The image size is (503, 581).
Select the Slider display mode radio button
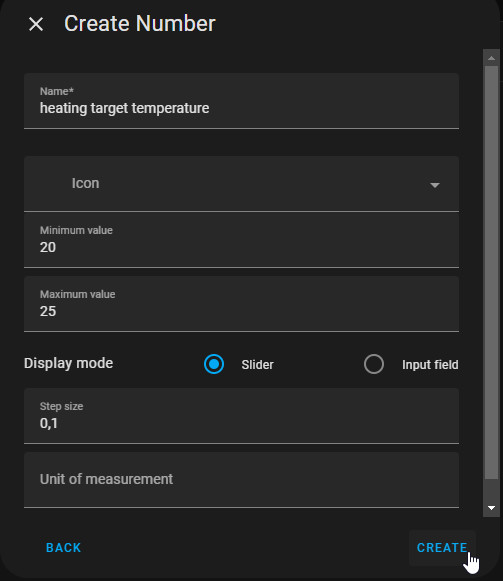coord(214,364)
